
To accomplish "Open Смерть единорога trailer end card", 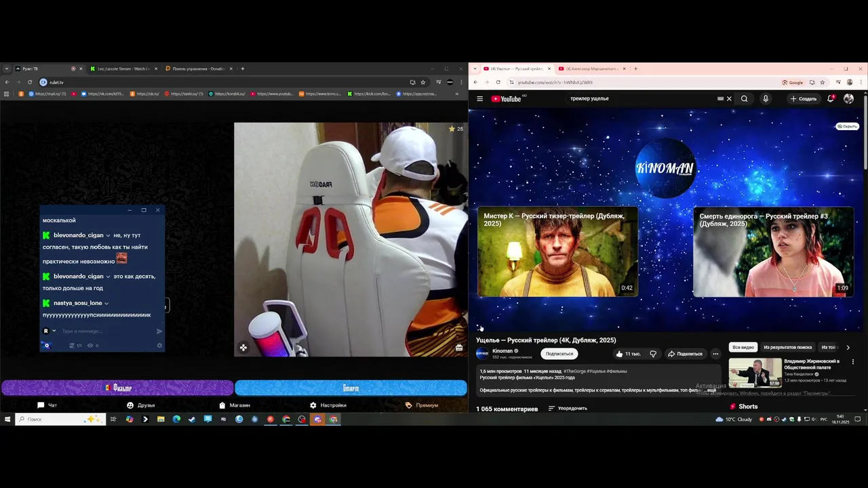I will 773,251.
